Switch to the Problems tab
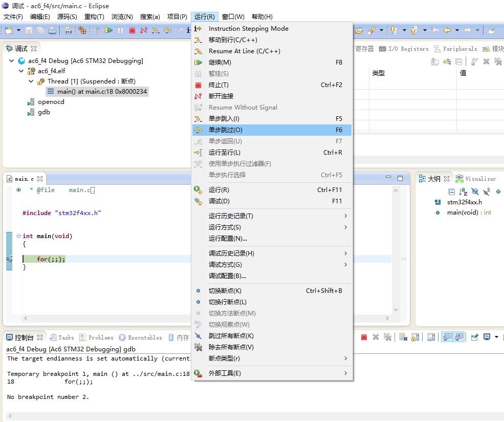This screenshot has width=504, height=422. pos(96,337)
